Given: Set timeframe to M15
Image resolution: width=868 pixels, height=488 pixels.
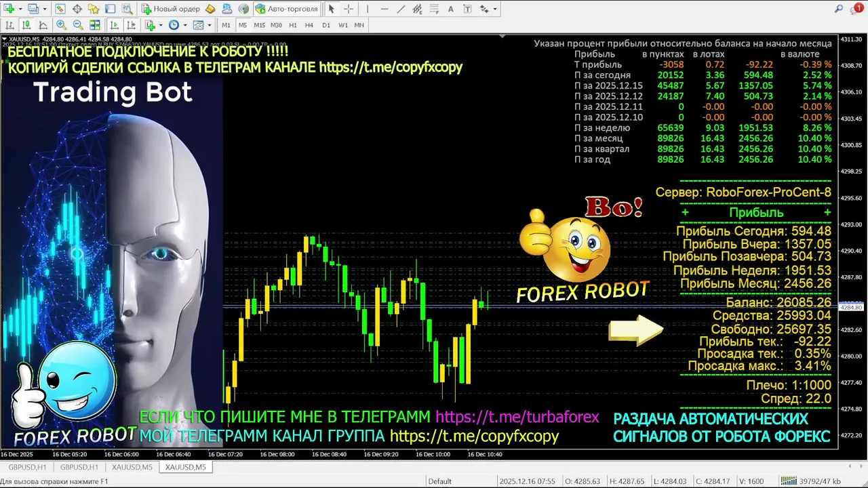Looking at the screenshot, I should click(259, 25).
